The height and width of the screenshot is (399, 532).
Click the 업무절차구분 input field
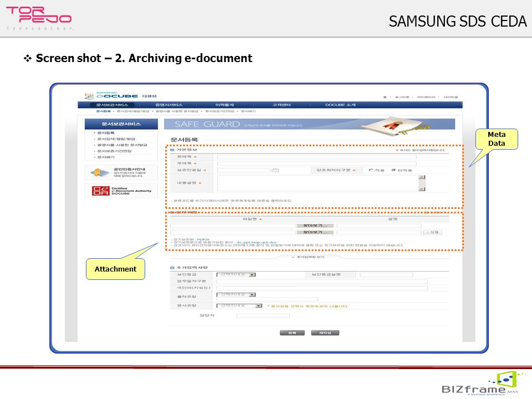322,282
